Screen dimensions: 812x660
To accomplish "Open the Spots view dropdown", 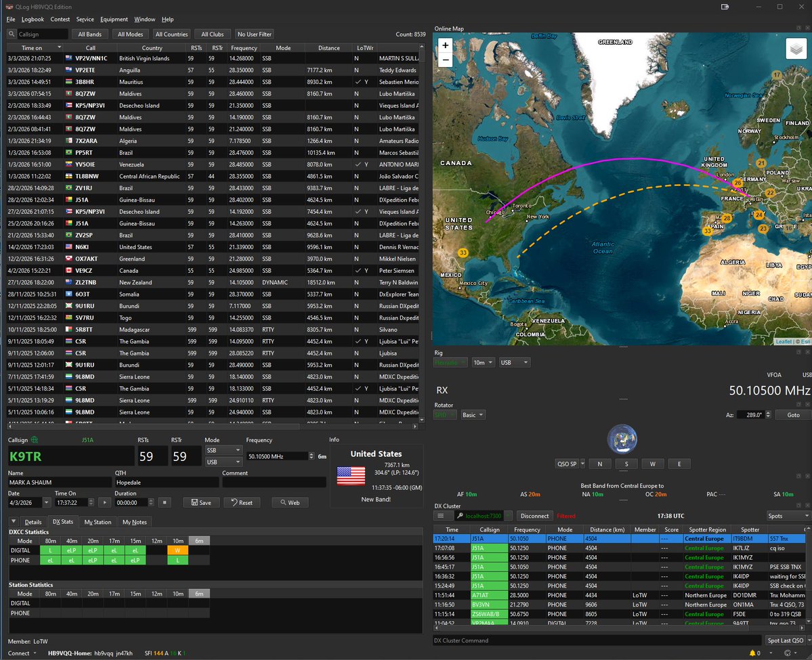I will (788, 516).
